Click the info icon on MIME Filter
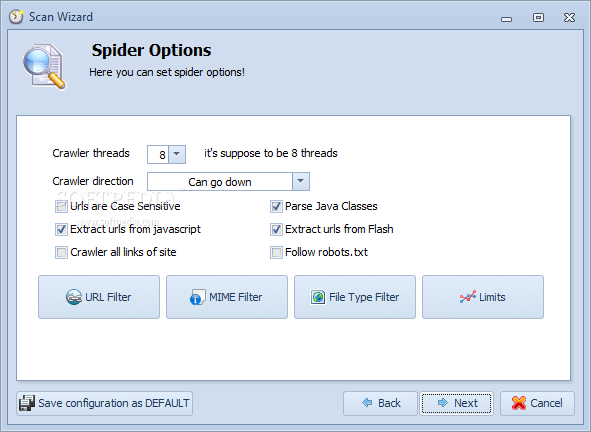Image resolution: width=591 pixels, height=432 pixels. [x=197, y=297]
